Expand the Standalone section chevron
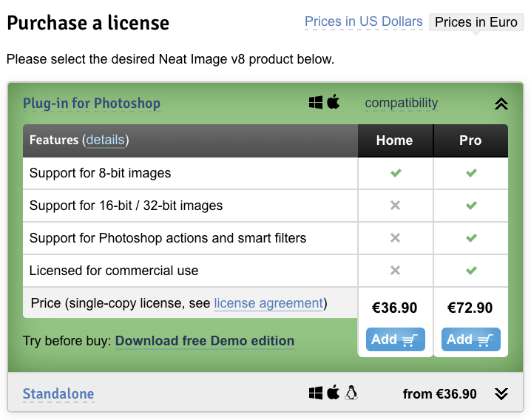This screenshot has height=420, width=531. pyautogui.click(x=501, y=394)
